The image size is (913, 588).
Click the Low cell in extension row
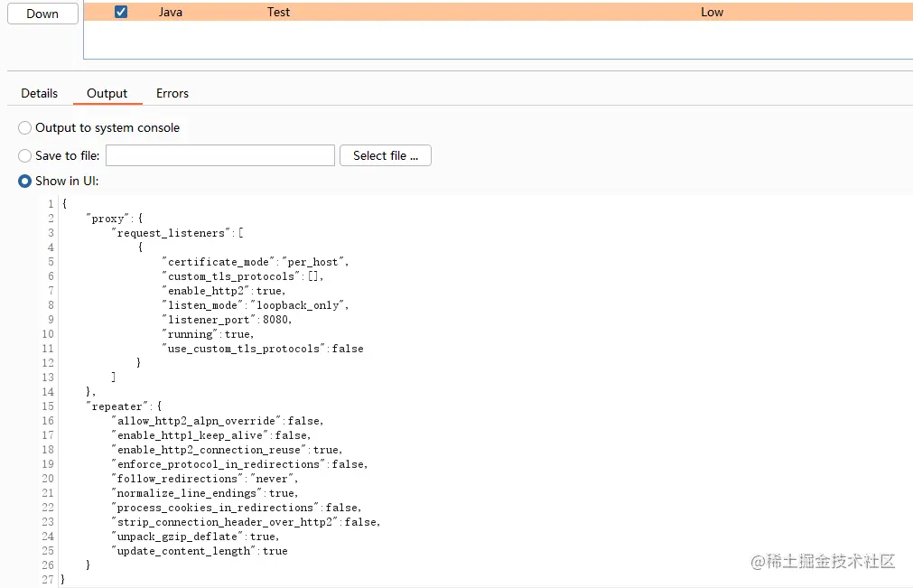pos(712,12)
